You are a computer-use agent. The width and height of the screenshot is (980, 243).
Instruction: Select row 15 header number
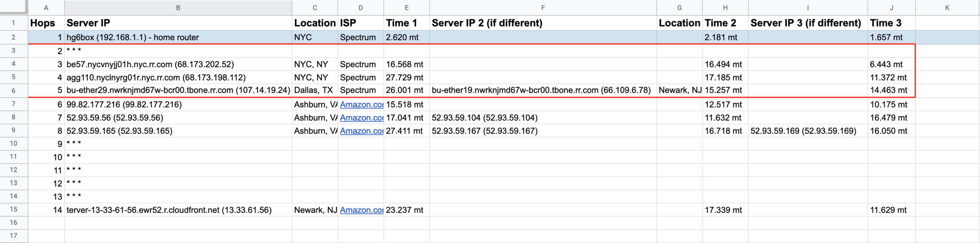pyautogui.click(x=14, y=210)
